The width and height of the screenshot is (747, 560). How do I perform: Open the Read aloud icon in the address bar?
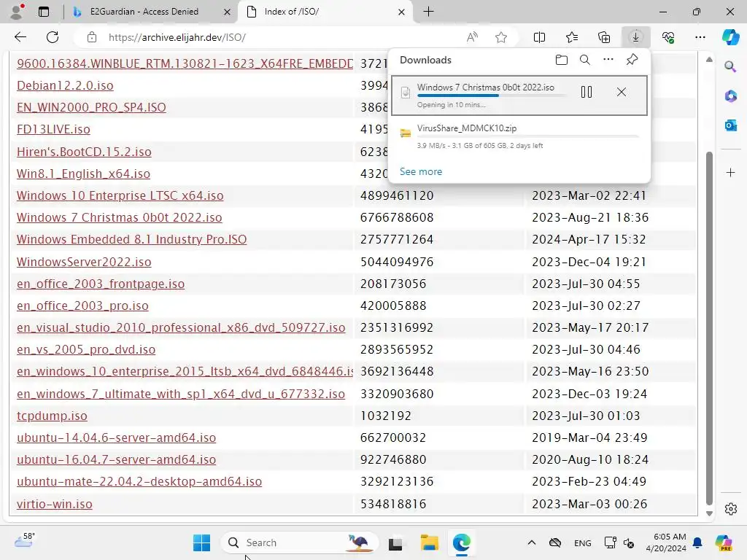472,37
